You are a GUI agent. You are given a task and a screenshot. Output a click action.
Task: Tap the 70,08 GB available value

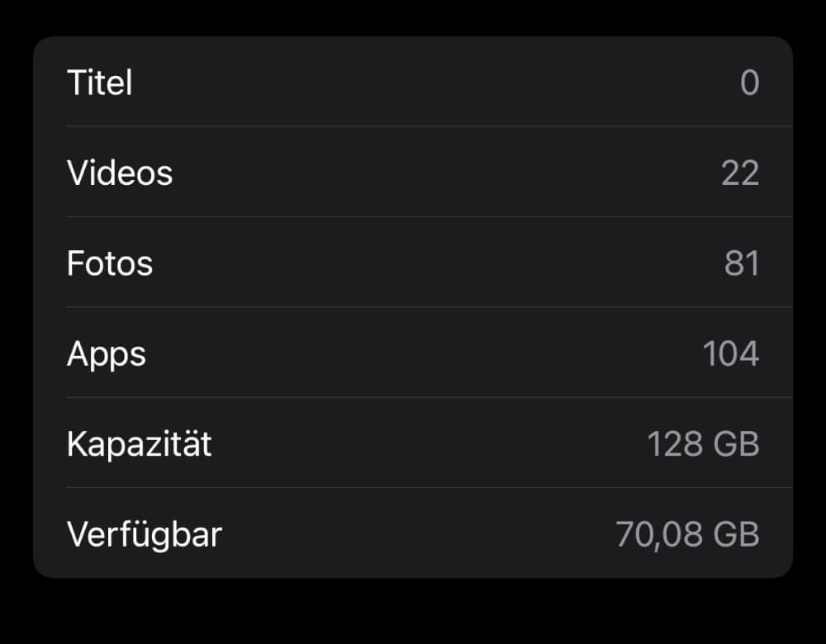point(687,534)
